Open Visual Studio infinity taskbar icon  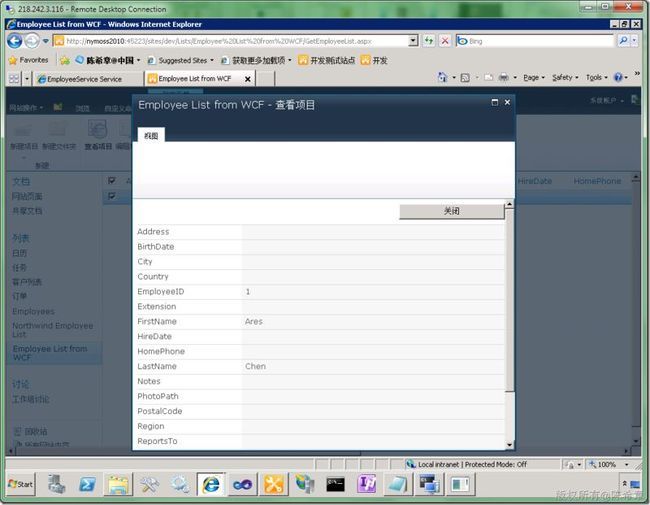[x=243, y=484]
